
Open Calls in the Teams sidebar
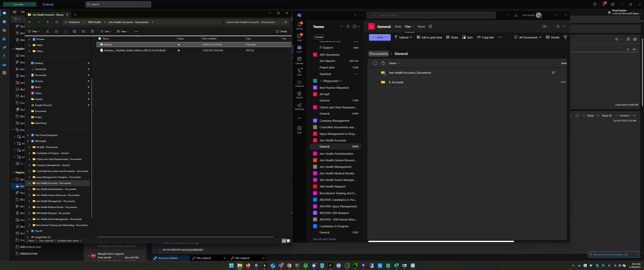coord(299,72)
